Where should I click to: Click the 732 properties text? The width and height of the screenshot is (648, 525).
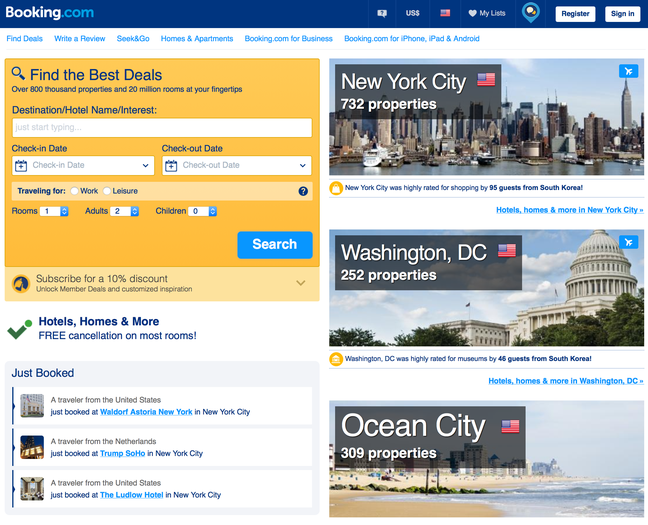(388, 104)
